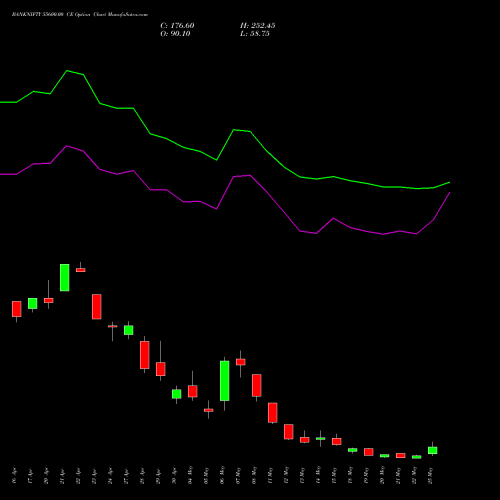Select the high value H: 252.45

click(258, 26)
